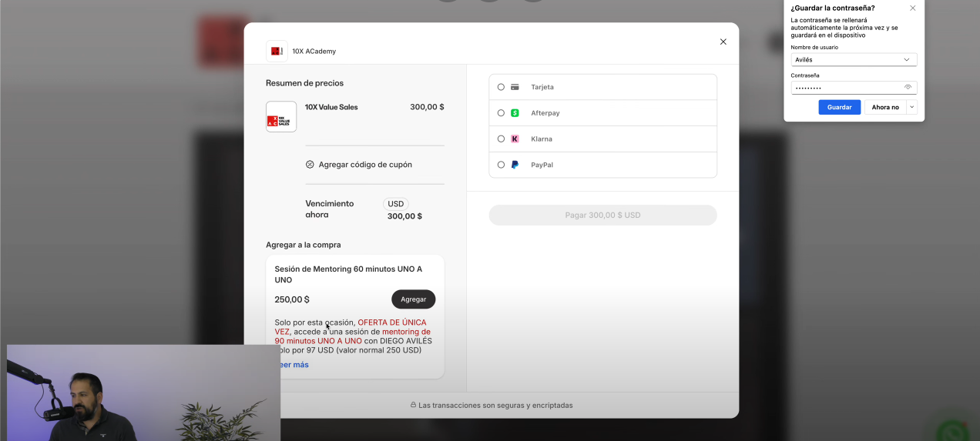Click the lock icon beside secure transactions text

pos(414,405)
